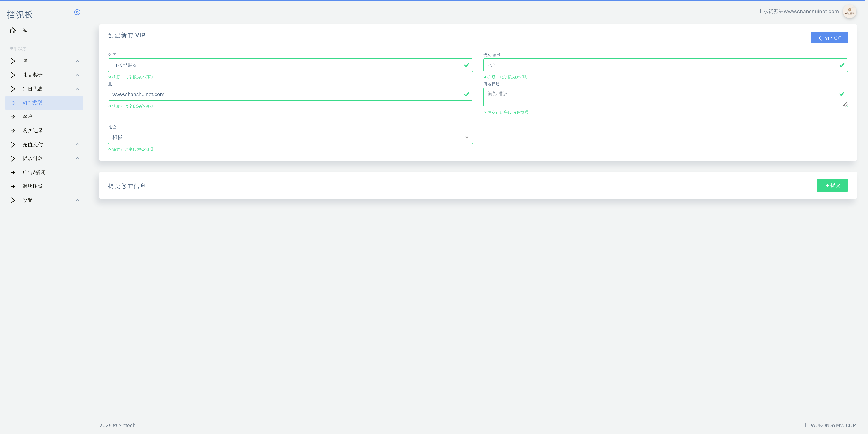The width and height of the screenshot is (868, 434).
Task: Click the arrow icon beside 购买记录
Action: [13, 131]
